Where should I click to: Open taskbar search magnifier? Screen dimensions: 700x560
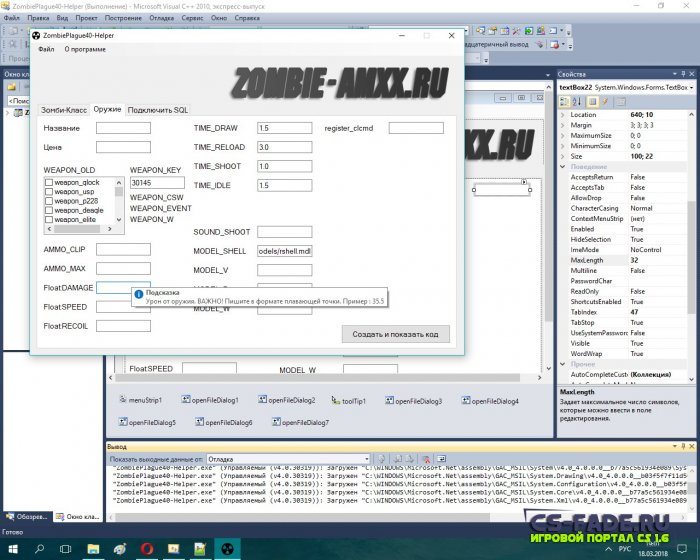39,549
